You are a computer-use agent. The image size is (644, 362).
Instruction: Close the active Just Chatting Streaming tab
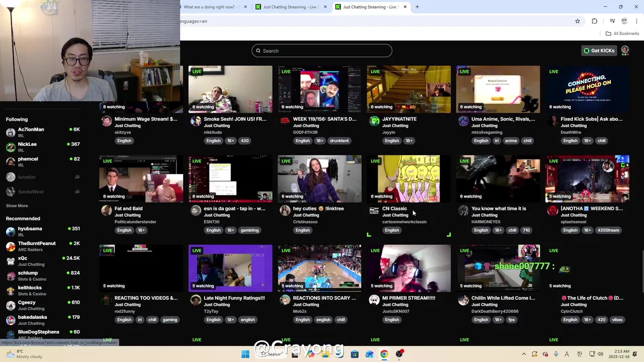[x=405, y=7]
